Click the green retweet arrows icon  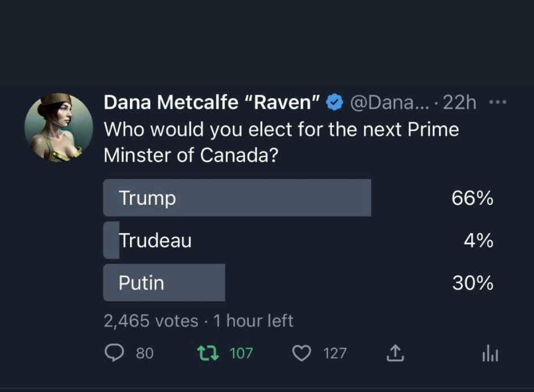click(x=208, y=353)
